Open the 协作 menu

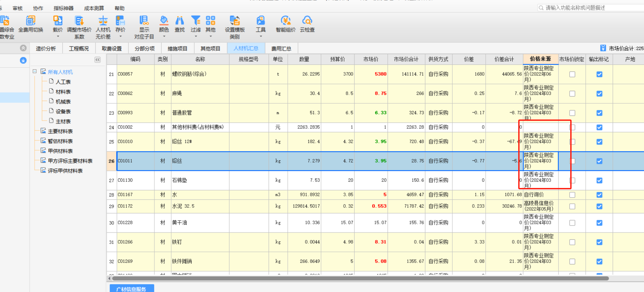(x=38, y=8)
